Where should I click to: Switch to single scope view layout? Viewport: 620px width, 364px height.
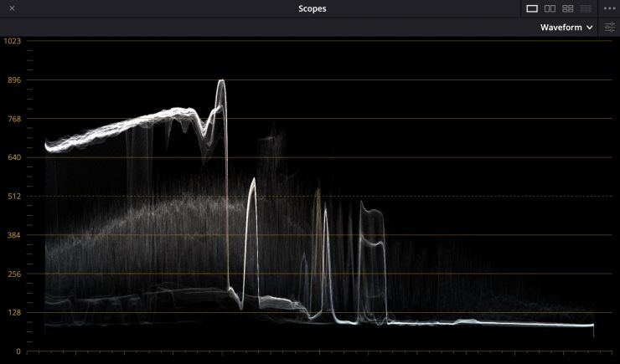coord(532,8)
